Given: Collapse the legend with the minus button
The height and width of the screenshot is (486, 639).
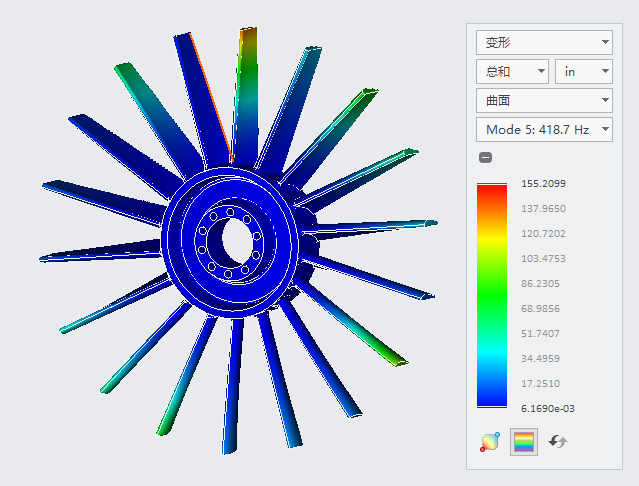Looking at the screenshot, I should click(x=485, y=157).
